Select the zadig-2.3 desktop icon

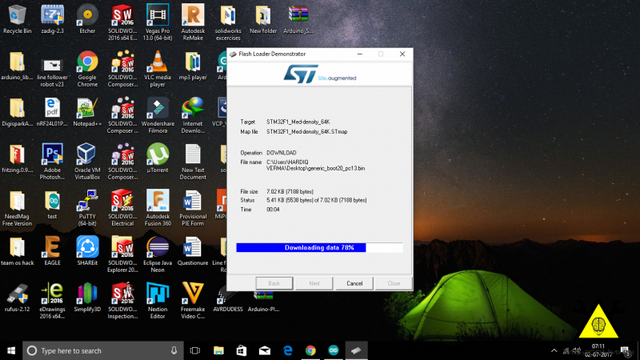coord(52,19)
